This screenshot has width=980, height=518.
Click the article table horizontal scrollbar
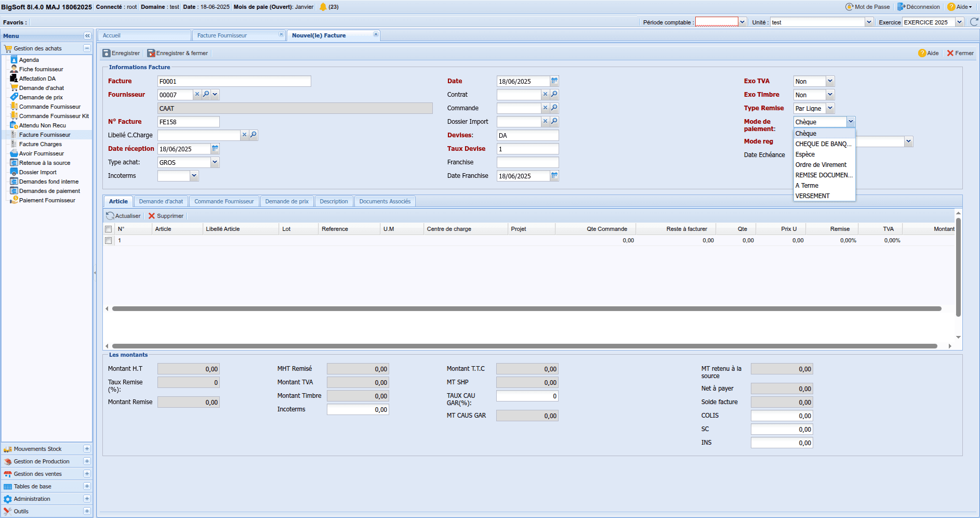point(526,308)
